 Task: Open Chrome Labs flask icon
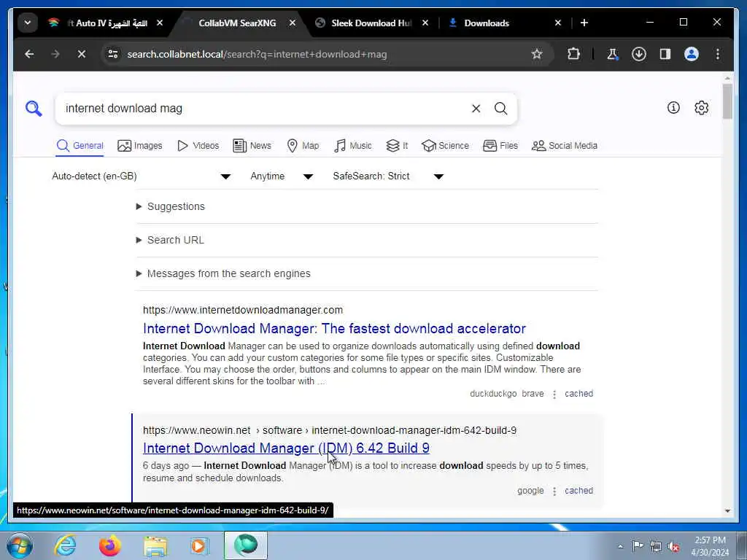pyautogui.click(x=612, y=54)
